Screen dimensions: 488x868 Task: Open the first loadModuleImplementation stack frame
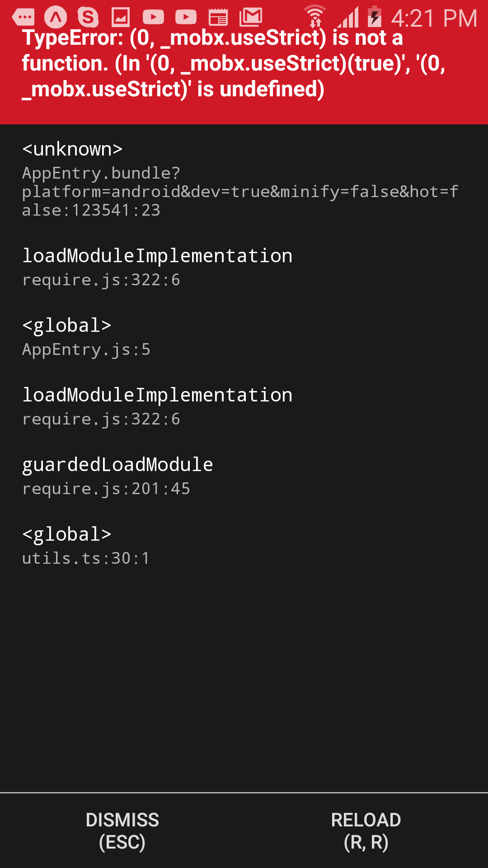[x=158, y=267]
